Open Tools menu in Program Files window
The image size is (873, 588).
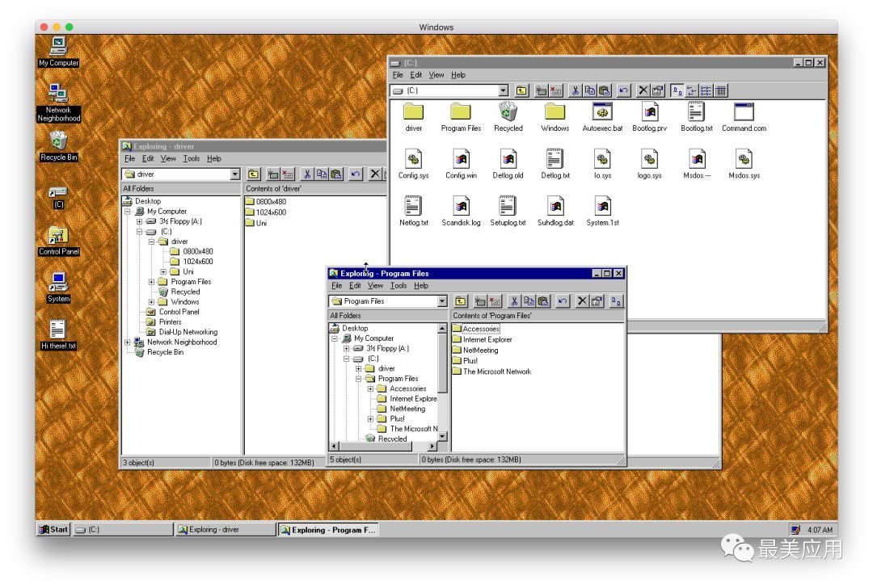399,285
